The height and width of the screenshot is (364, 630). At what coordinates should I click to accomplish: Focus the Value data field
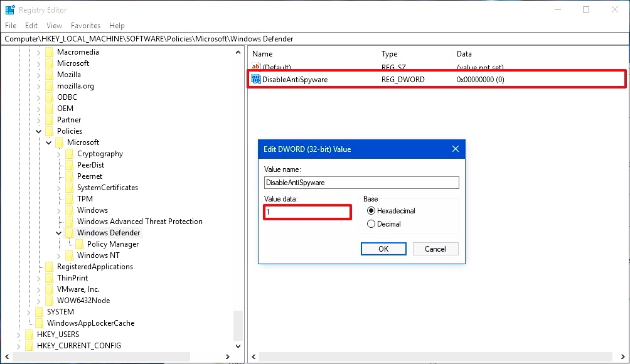pyautogui.click(x=307, y=211)
